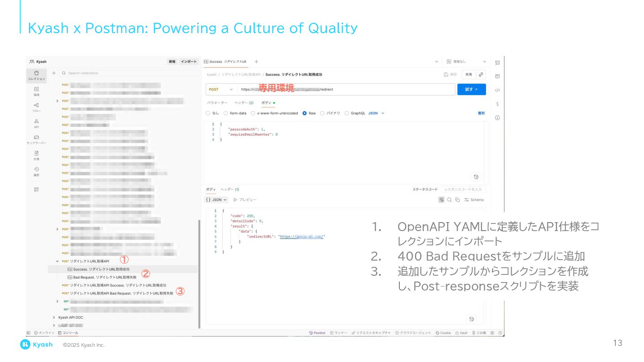
Task: Open the POST method dropdown
Action: coord(221,89)
